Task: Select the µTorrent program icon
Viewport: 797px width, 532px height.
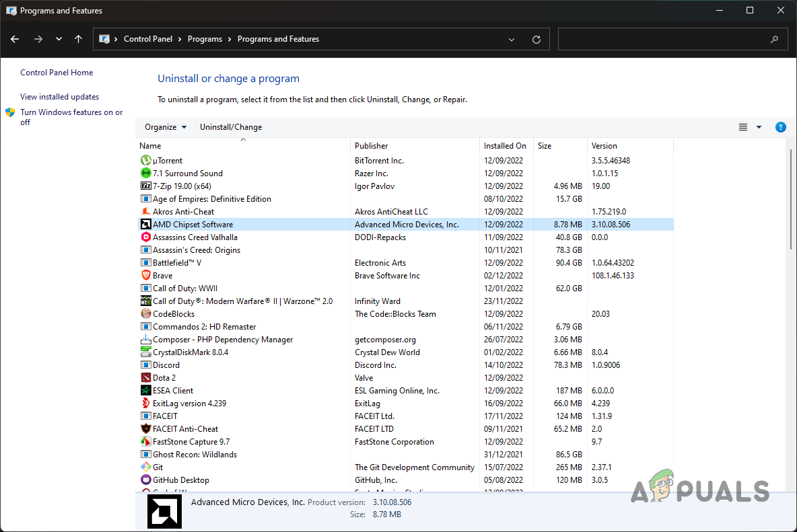Action: click(145, 160)
